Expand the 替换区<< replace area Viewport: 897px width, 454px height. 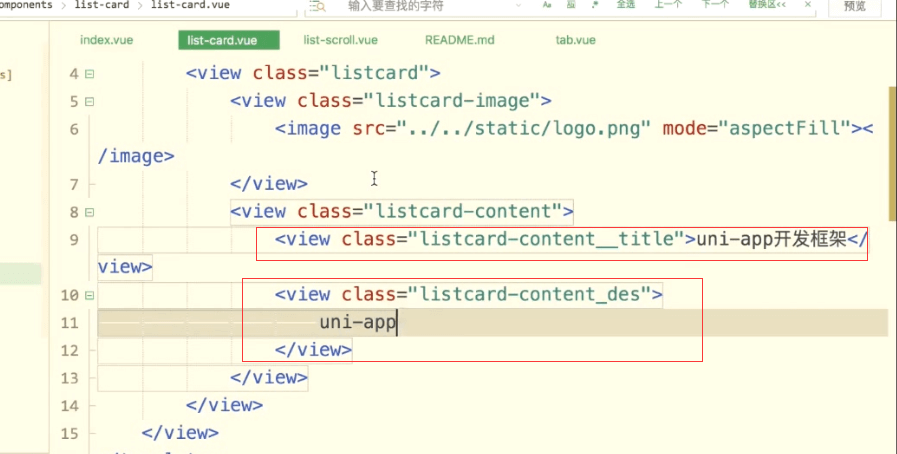tap(767, 5)
